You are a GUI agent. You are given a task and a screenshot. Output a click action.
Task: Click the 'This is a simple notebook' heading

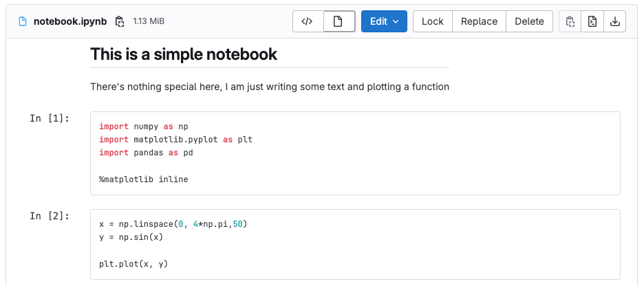[184, 54]
